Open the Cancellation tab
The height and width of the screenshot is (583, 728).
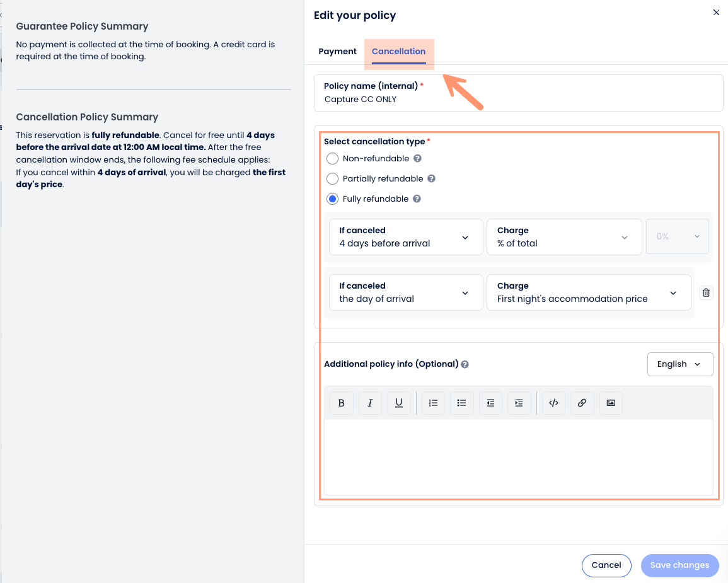coord(398,52)
